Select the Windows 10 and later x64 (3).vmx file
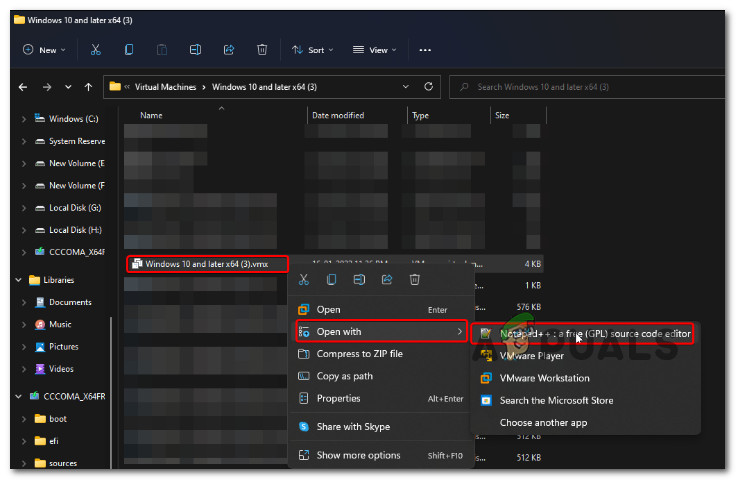The image size is (736, 480). (x=207, y=264)
